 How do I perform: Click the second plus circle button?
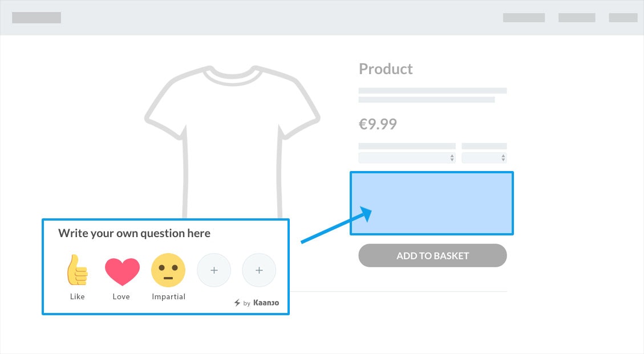pyautogui.click(x=259, y=270)
